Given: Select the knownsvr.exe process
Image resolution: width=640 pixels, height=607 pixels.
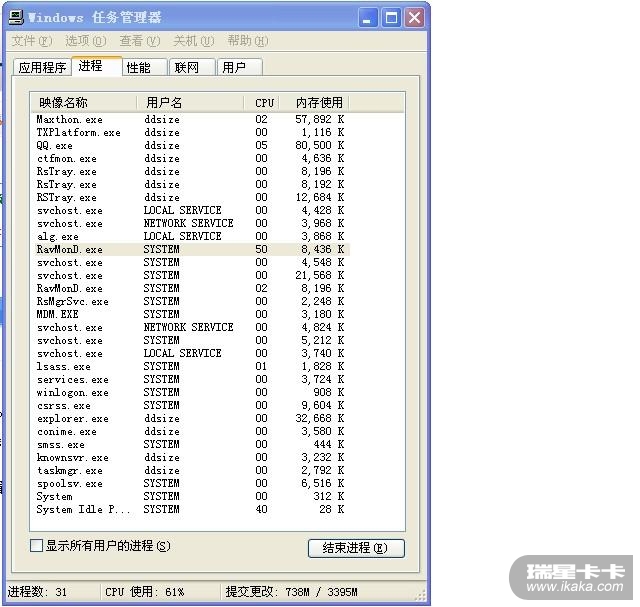Looking at the screenshot, I should pyautogui.click(x=193, y=458).
